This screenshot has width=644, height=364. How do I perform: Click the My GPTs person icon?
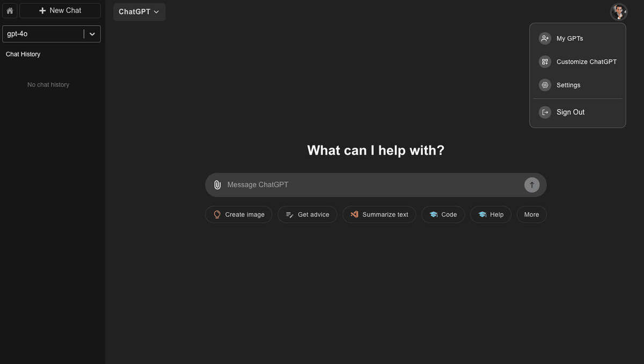(x=545, y=39)
